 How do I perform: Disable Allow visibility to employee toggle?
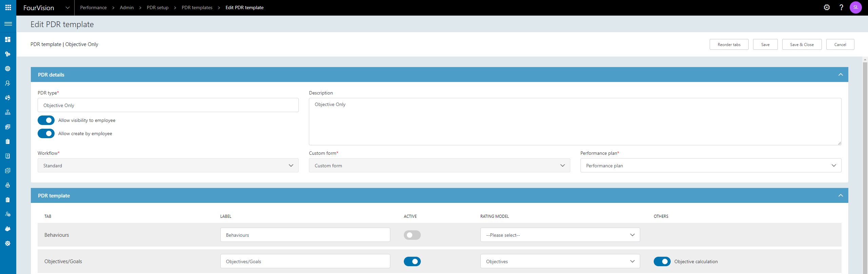coord(46,120)
